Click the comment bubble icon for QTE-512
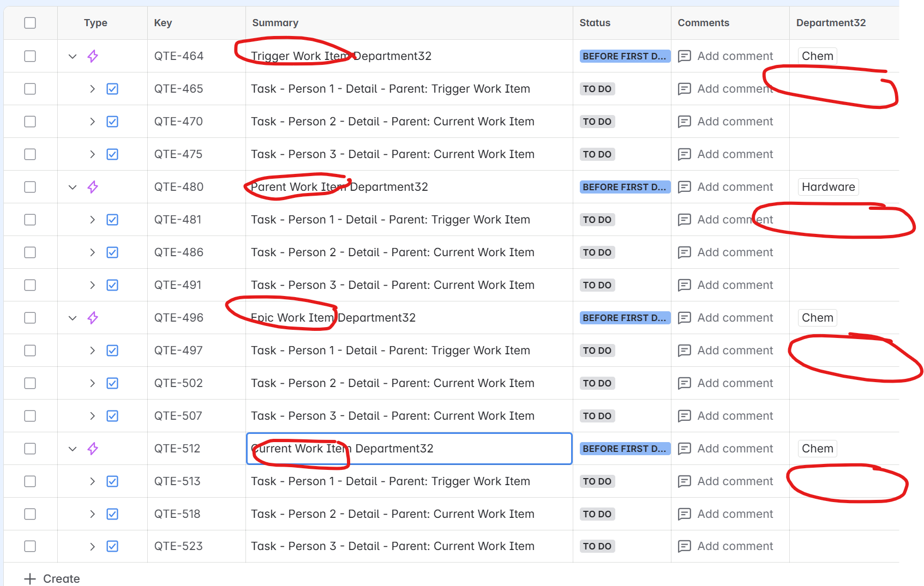Screen dimensions: 924x586 (x=685, y=448)
